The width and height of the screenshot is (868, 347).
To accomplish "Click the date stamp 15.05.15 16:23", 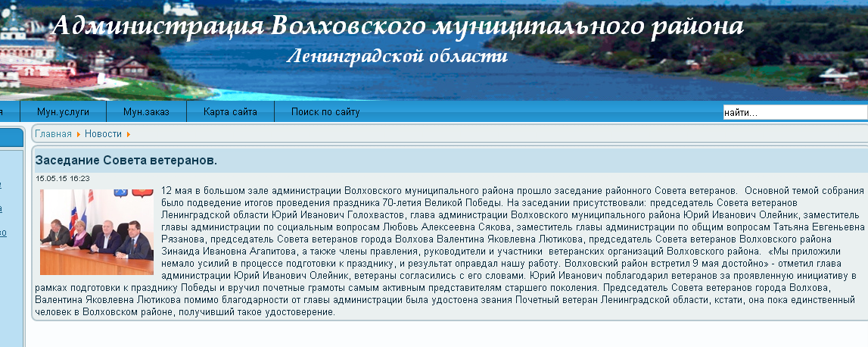I will tap(63, 179).
